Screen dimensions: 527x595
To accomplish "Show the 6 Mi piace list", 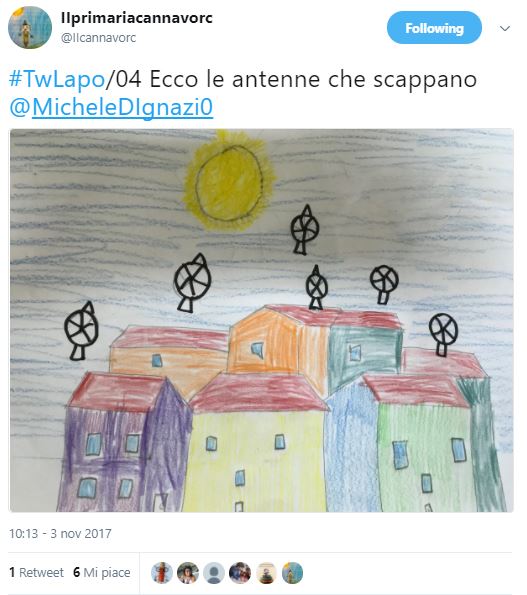I will tap(102, 572).
